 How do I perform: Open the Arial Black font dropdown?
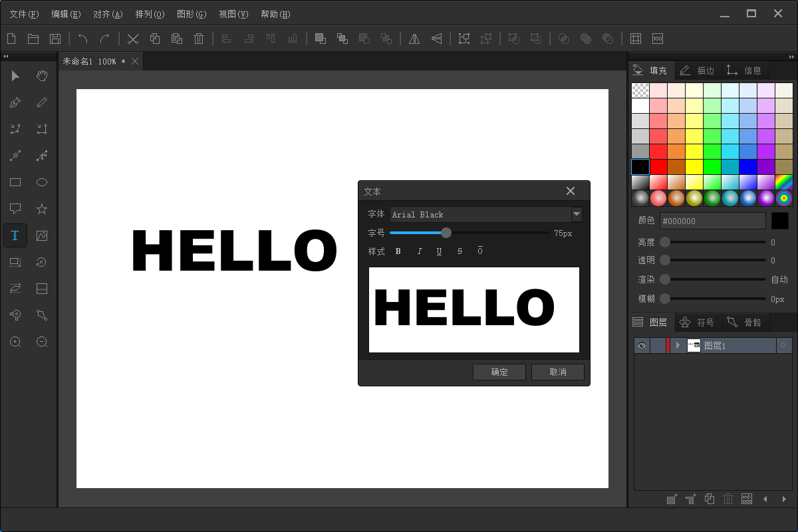click(x=577, y=214)
